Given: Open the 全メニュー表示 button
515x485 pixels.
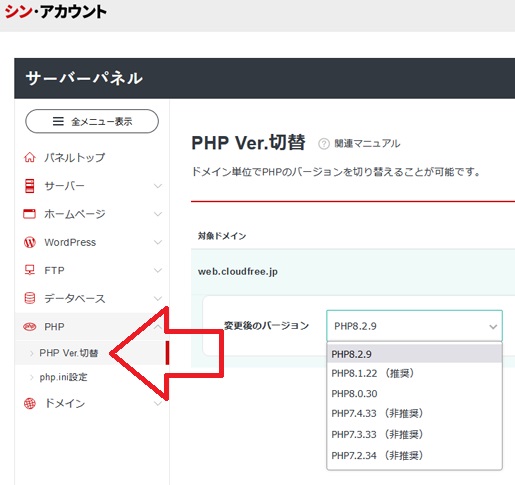Looking at the screenshot, I should coord(92,121).
